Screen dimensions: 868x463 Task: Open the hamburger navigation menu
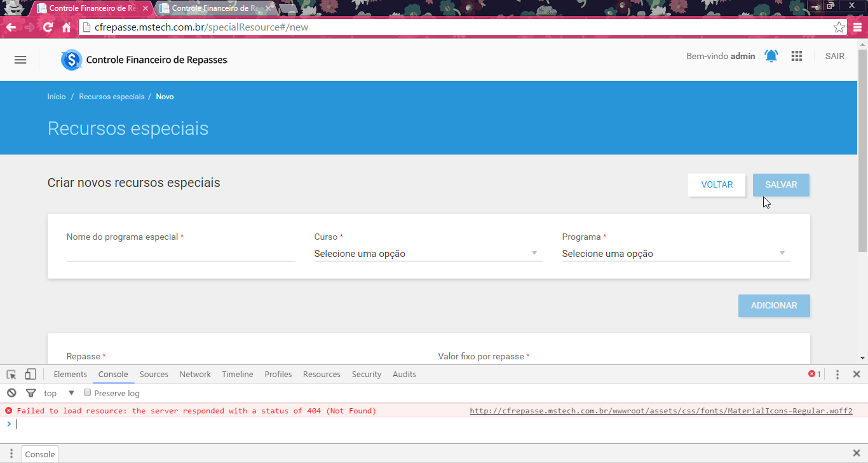pos(20,60)
